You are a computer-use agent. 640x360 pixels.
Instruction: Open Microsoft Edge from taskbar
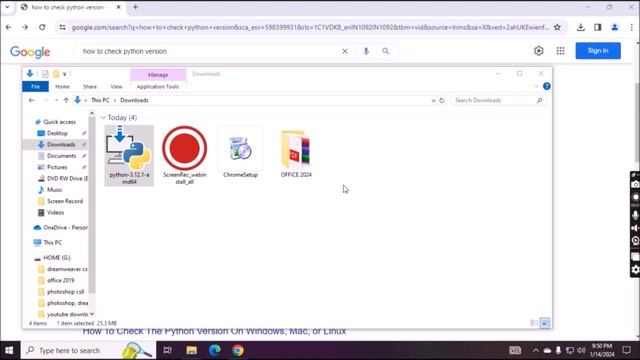pos(215,350)
